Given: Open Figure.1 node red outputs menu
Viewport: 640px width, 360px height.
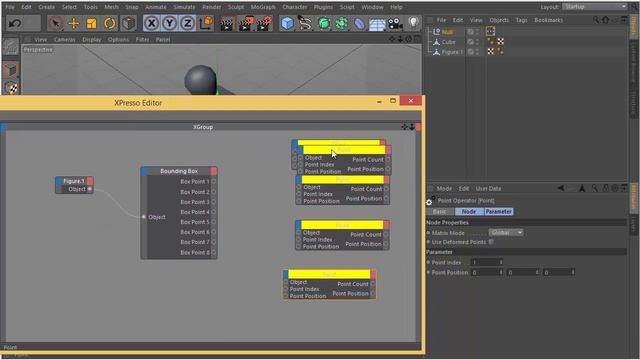Looking at the screenshot, I should [x=90, y=181].
